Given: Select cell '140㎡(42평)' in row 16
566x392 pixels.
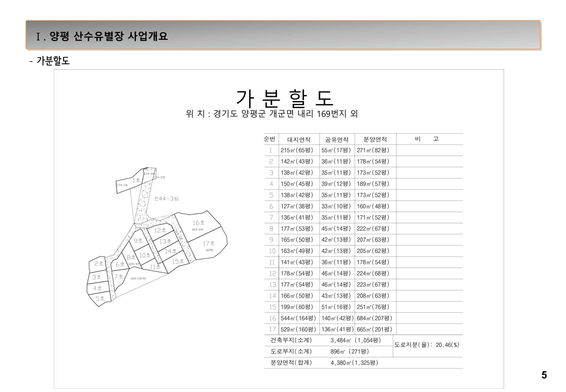Looking at the screenshot, I should tap(338, 318).
